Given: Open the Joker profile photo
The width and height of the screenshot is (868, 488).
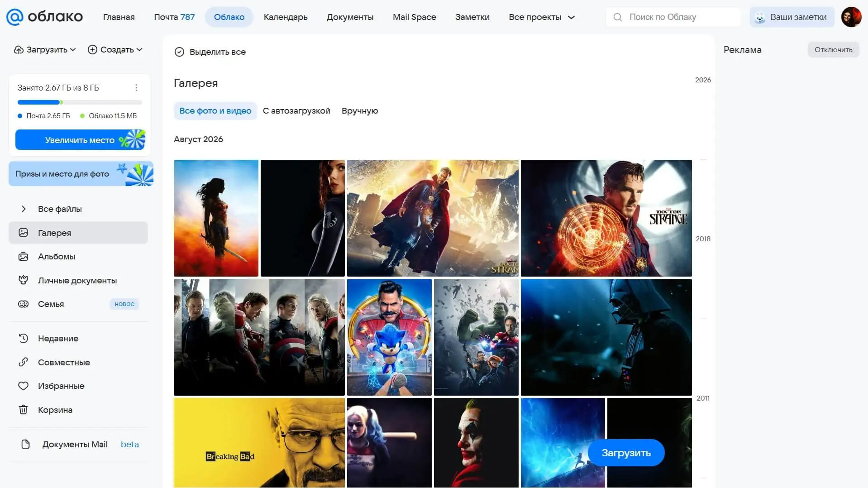Looking at the screenshot, I should 476,443.
